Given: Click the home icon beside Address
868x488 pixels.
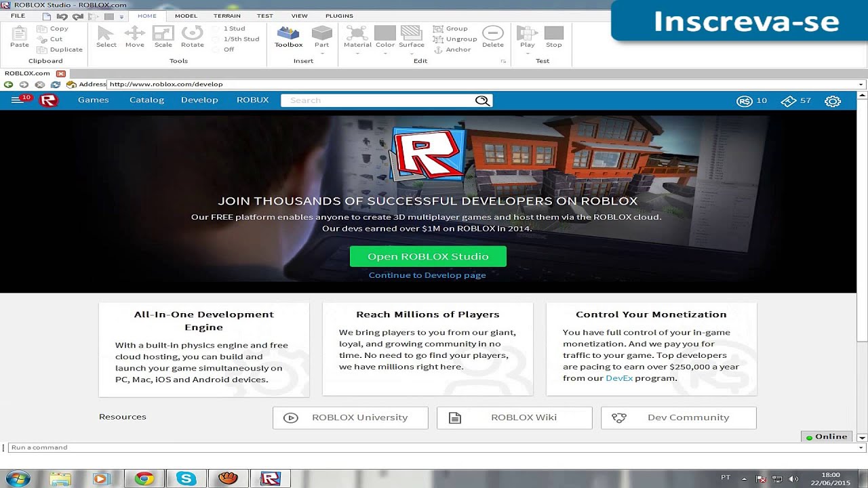Looking at the screenshot, I should tap(71, 85).
